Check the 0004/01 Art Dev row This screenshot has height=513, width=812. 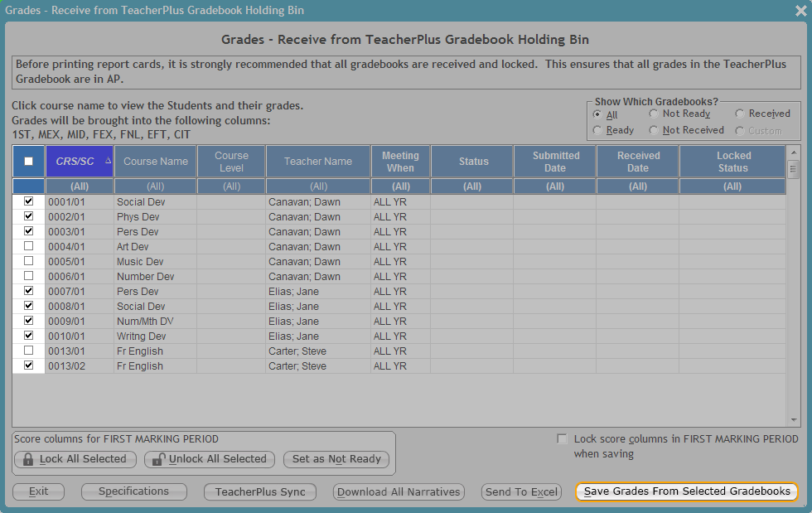[x=28, y=246]
